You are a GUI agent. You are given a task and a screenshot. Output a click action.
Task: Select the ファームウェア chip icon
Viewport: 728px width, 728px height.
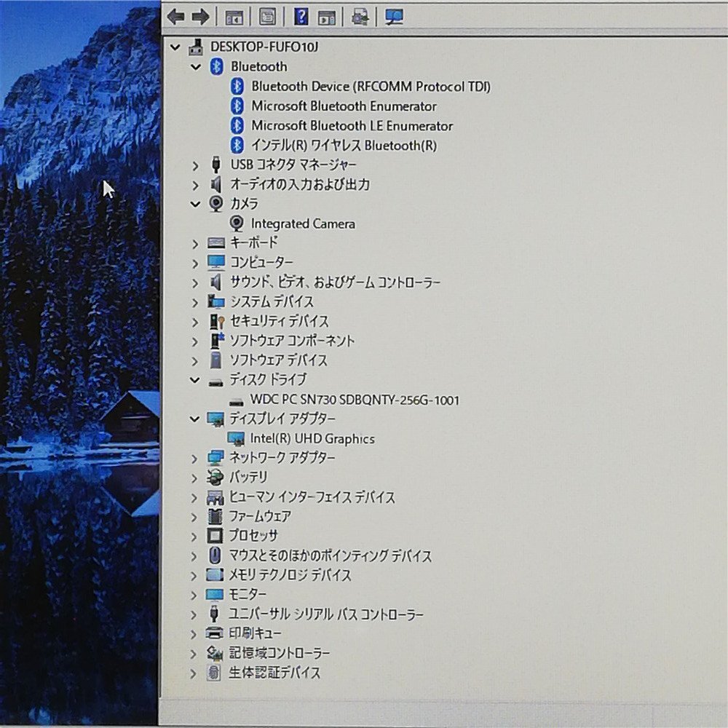(x=215, y=516)
